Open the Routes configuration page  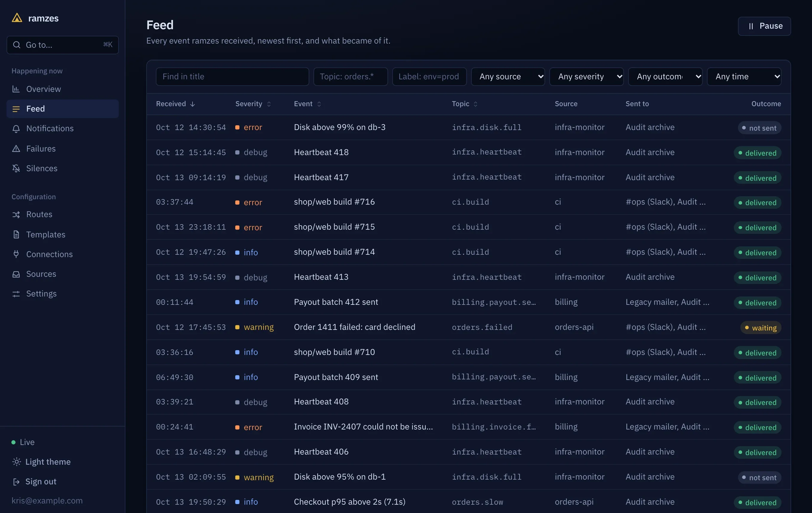[x=63, y=214]
